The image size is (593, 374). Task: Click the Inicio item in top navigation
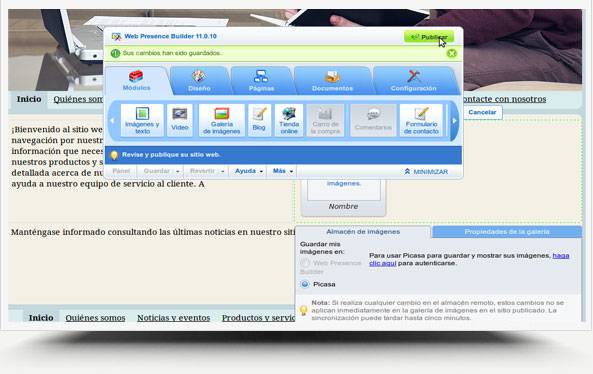pyautogui.click(x=29, y=99)
